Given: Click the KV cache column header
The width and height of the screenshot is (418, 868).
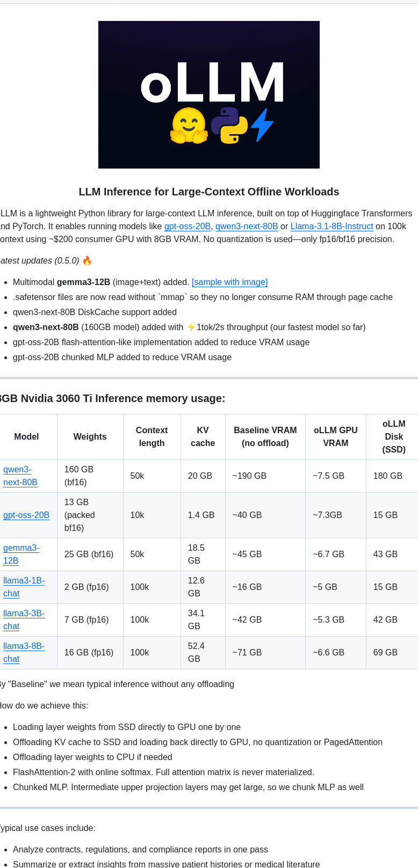Looking at the screenshot, I should 203,437.
